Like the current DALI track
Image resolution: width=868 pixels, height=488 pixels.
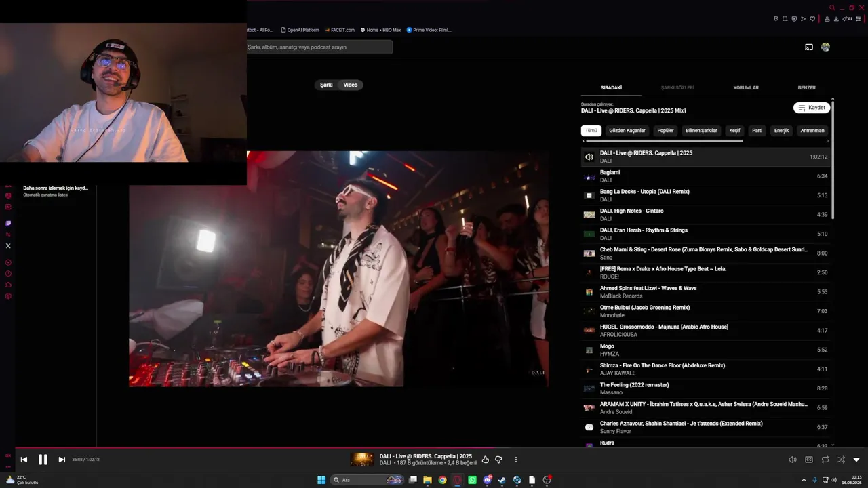coord(486,460)
